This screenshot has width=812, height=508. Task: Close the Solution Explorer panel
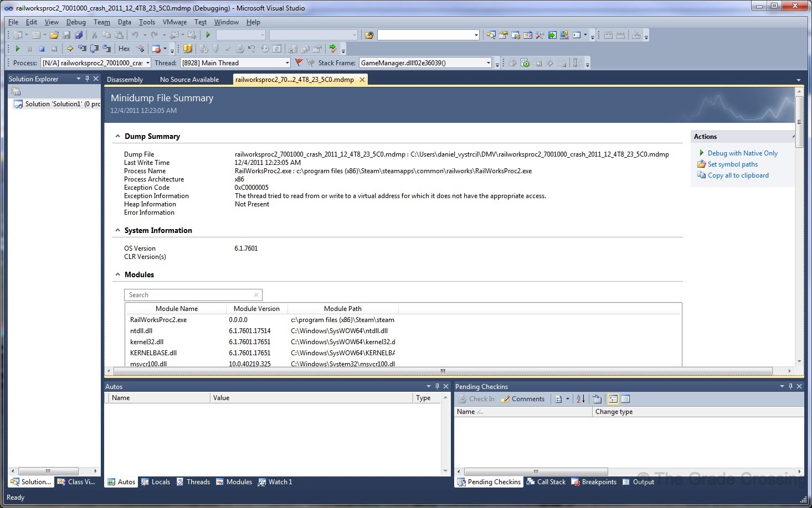96,79
